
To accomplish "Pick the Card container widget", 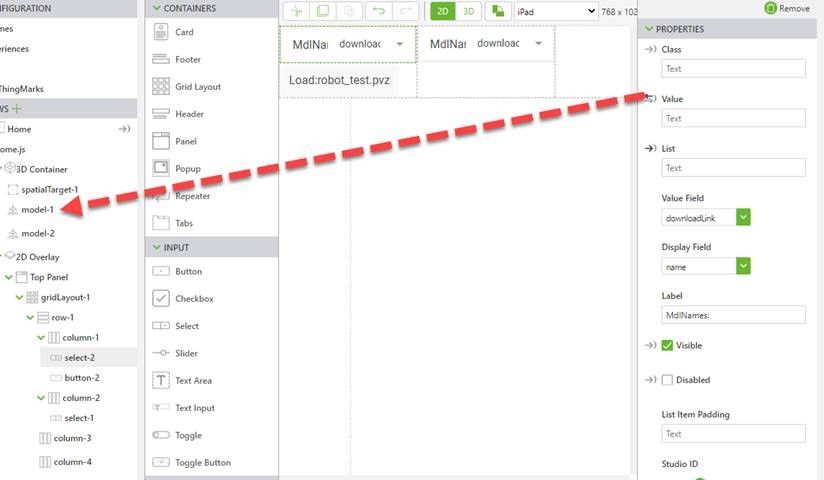I will (x=173, y=32).
